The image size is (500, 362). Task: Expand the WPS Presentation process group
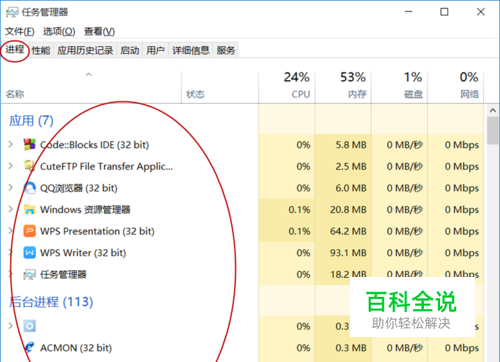pyautogui.click(x=11, y=231)
